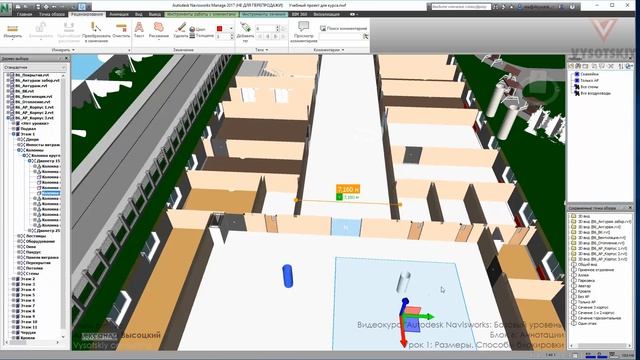
Task: Select the Текст redline text tool
Action: coord(139,31)
